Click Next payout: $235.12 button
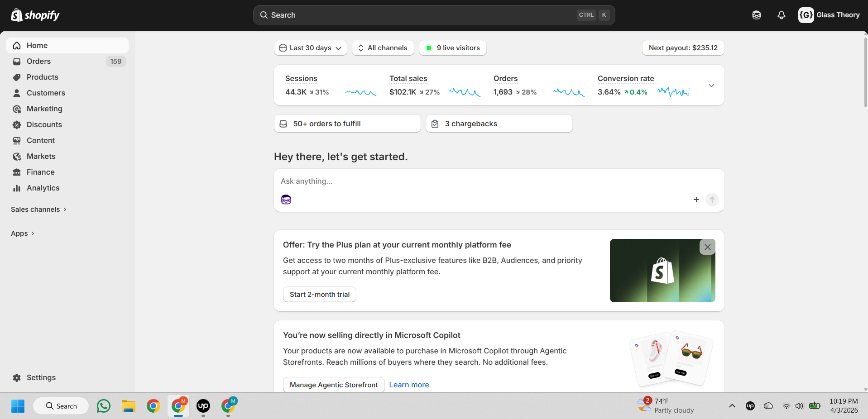The image size is (868, 419). click(x=683, y=48)
